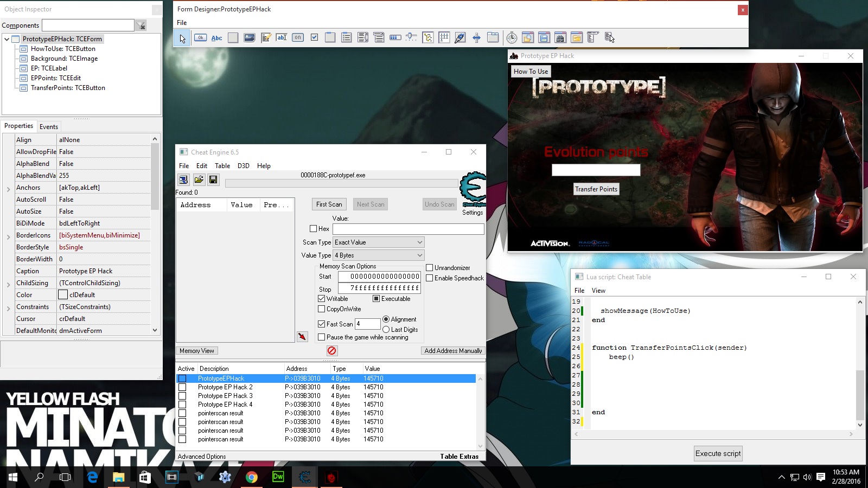Image resolution: width=868 pixels, height=488 pixels.
Task: Click the save floppy disk icon
Action: click(x=213, y=179)
